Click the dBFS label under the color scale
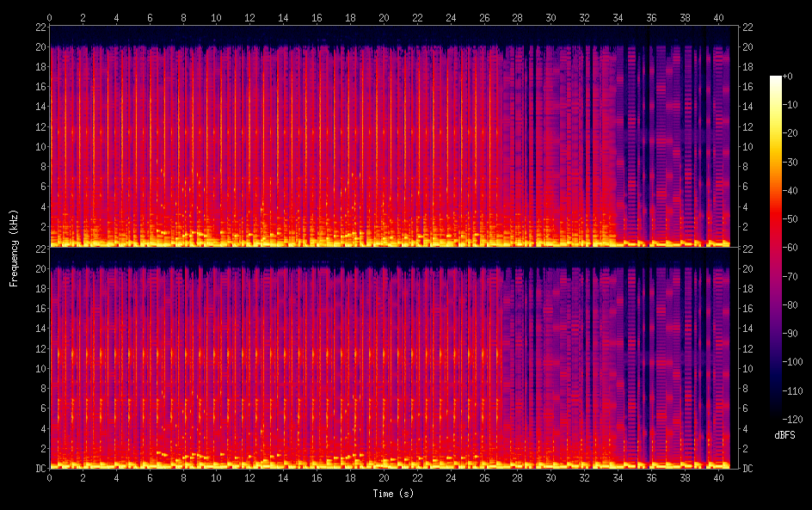This screenshot has height=510, width=812. point(784,436)
